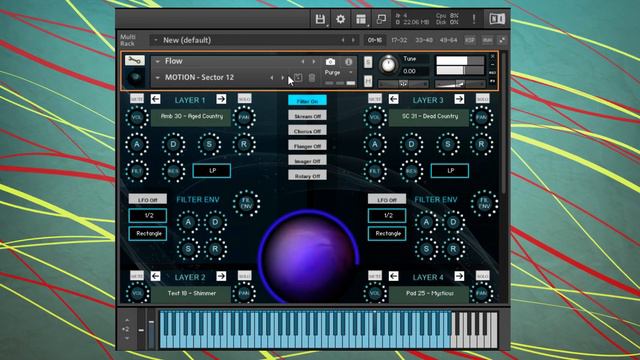Image resolution: width=640 pixels, height=360 pixels.
Task: Expand the Flow instrument dropdown arrow
Action: (158, 62)
